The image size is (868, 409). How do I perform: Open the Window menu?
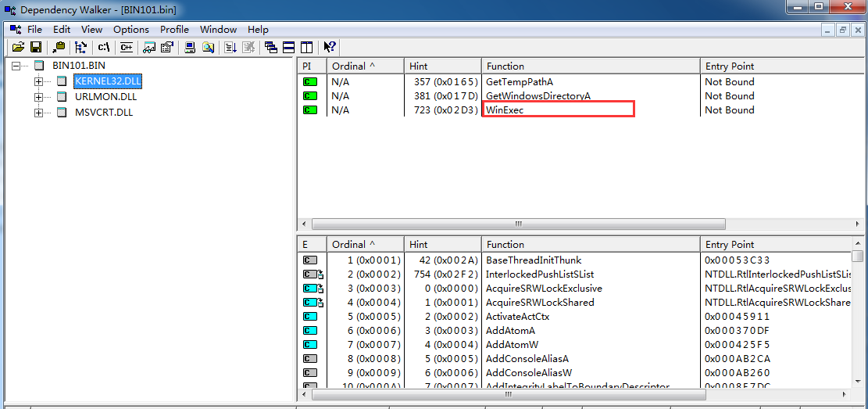218,30
